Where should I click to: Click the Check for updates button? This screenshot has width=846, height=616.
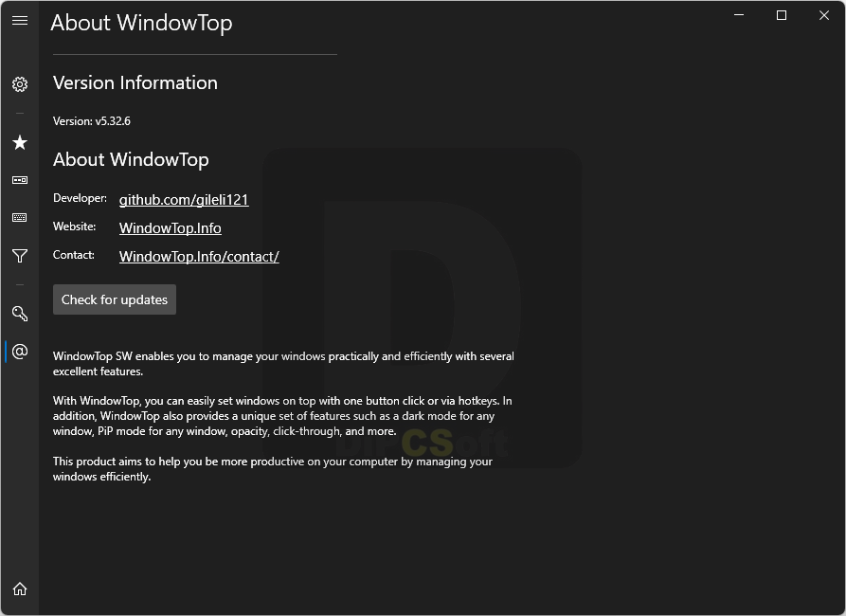(x=115, y=299)
